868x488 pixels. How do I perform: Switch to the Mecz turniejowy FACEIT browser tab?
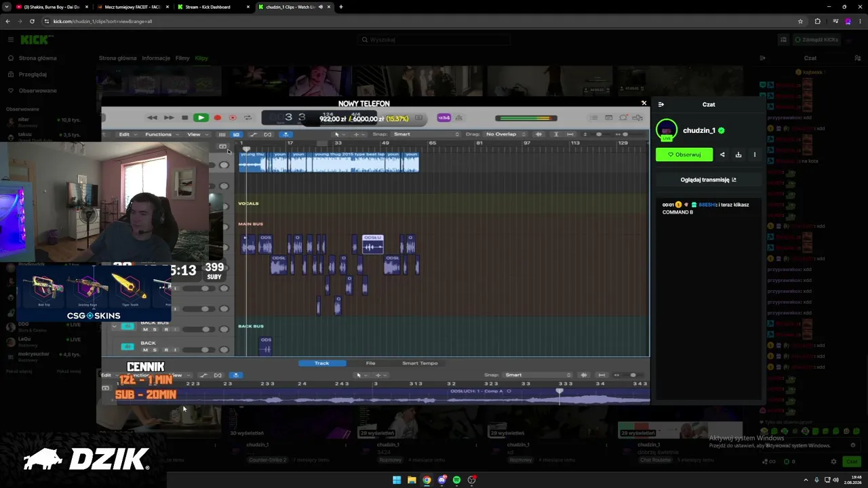[132, 7]
